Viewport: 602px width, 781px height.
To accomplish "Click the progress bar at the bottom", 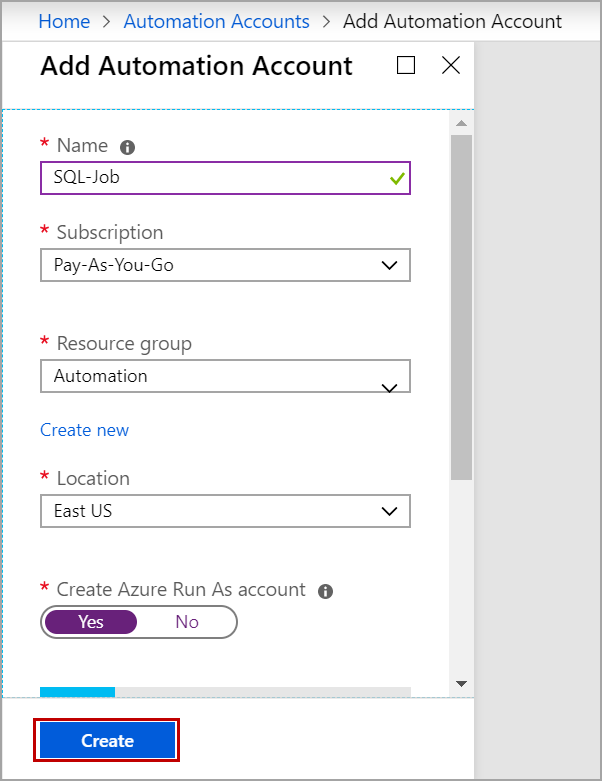I will click(225, 691).
